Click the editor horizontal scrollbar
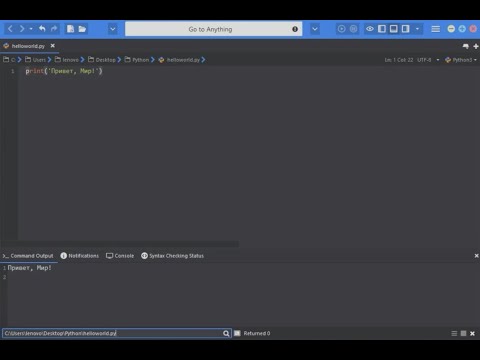The image size is (480, 360). pyautogui.click(x=119, y=244)
